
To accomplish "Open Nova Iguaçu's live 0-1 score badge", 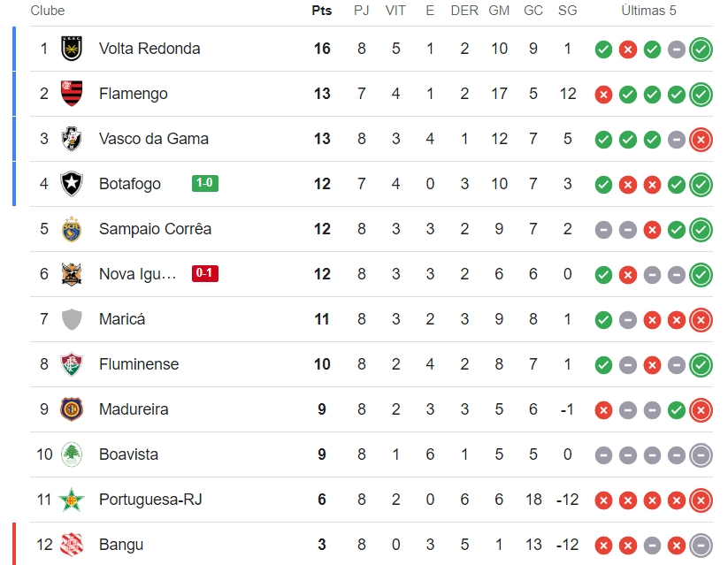I will coord(204,273).
